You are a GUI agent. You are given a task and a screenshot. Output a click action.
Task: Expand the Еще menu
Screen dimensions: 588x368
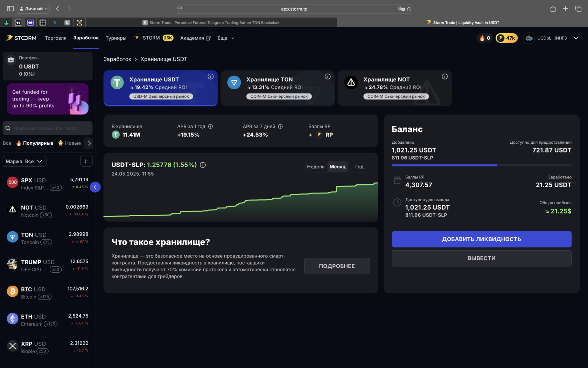(226, 38)
